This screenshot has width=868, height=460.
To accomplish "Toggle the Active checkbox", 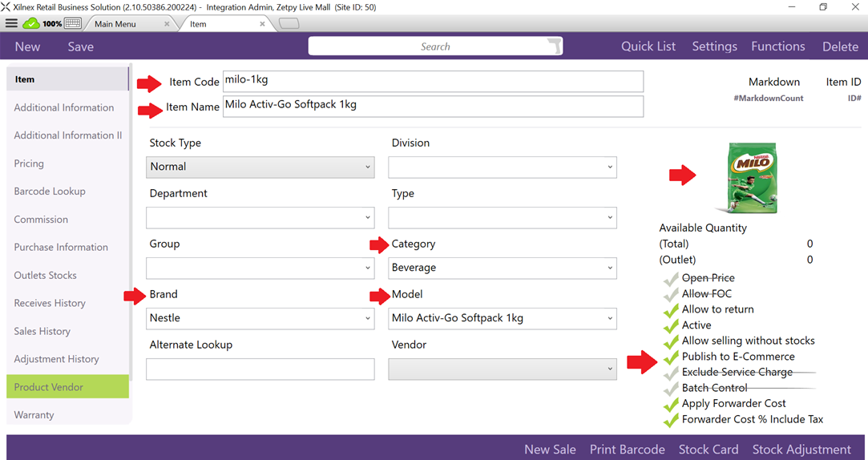I will 671,325.
